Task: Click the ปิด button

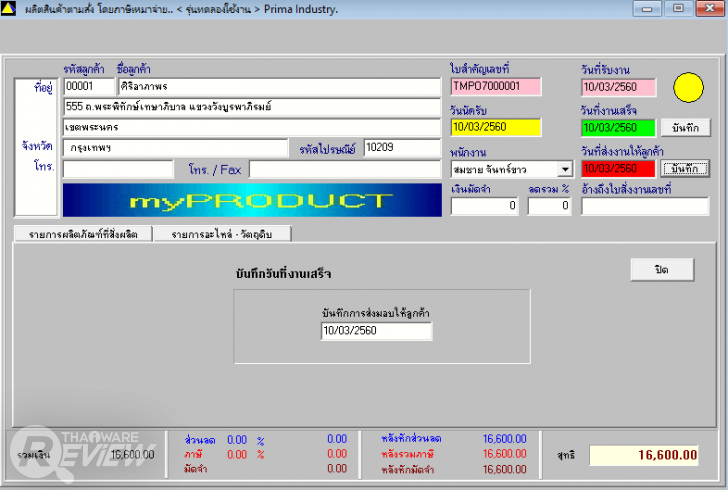Action: tap(662, 269)
